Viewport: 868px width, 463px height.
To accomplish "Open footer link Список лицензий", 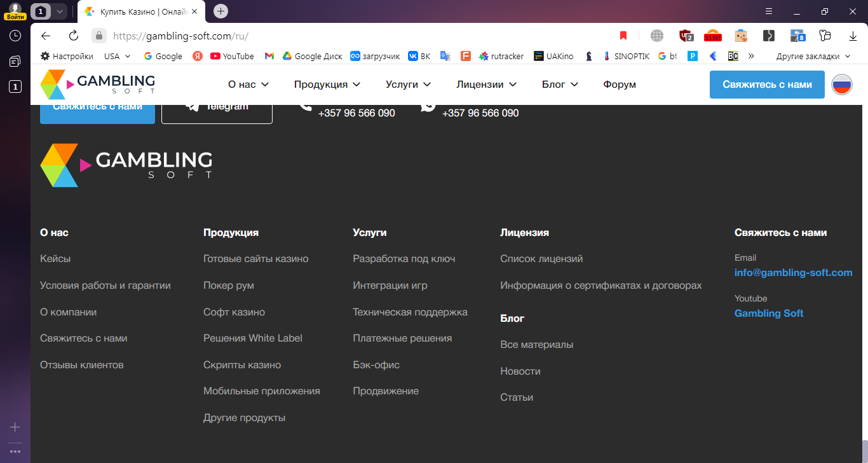I will point(541,259).
